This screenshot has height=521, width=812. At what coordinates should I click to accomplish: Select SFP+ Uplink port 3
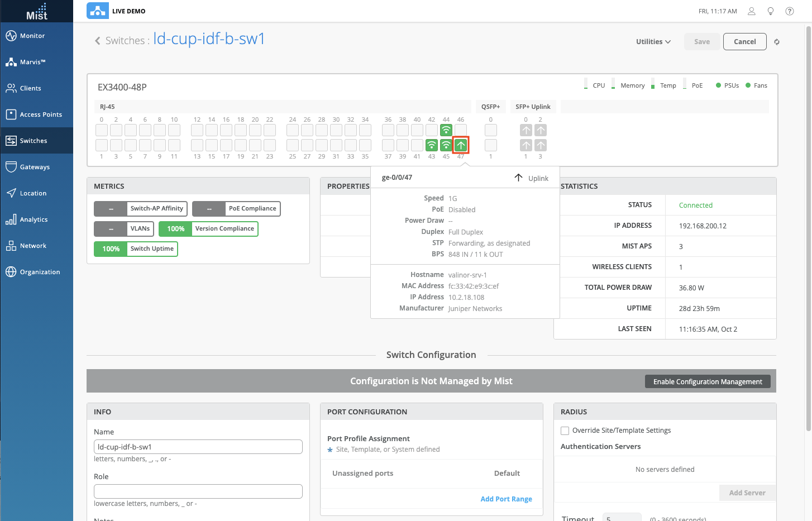click(x=541, y=145)
